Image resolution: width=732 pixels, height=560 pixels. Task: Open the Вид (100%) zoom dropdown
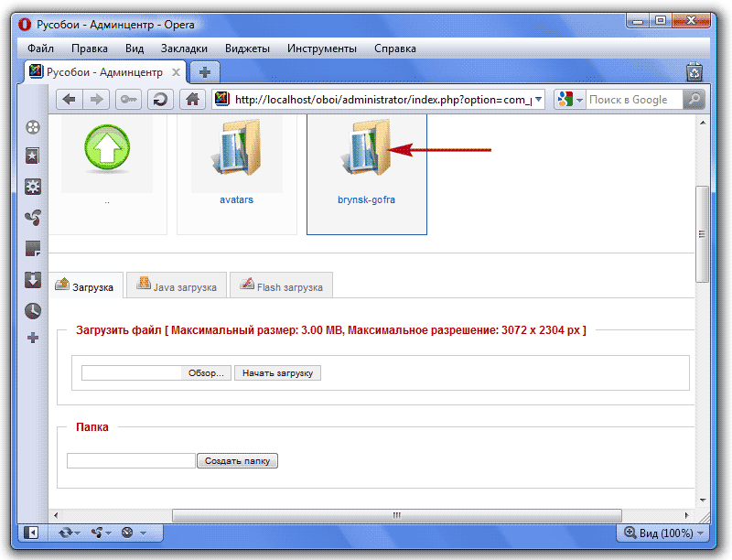664,533
